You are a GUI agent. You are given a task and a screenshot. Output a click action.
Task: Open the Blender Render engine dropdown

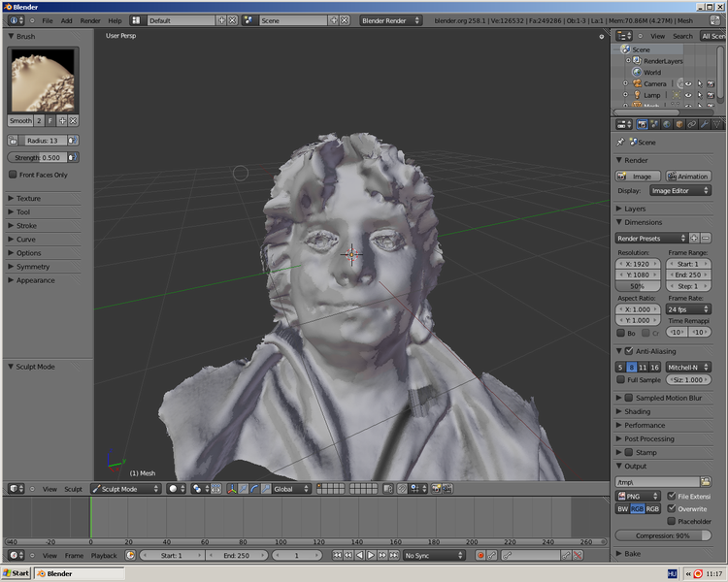[x=391, y=20]
